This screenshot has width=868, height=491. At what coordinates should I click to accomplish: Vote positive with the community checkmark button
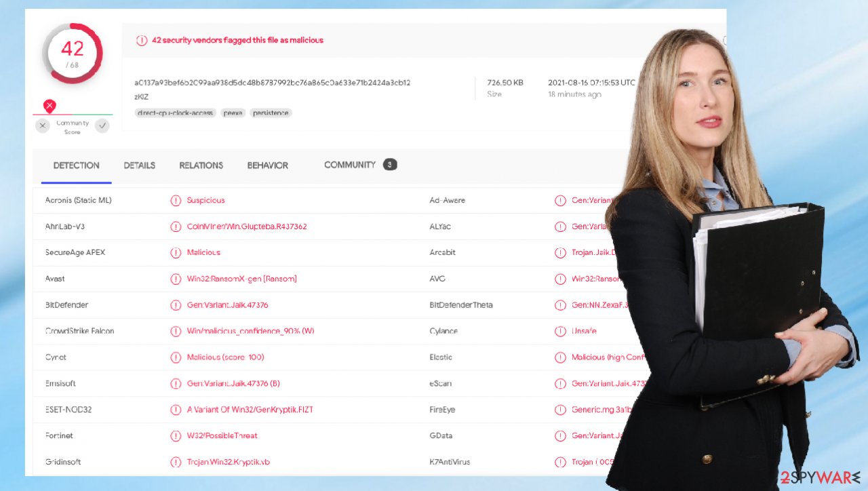[x=102, y=125]
